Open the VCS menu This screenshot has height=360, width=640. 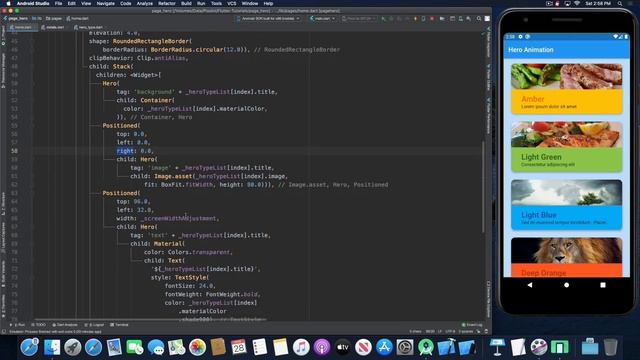click(231, 3)
